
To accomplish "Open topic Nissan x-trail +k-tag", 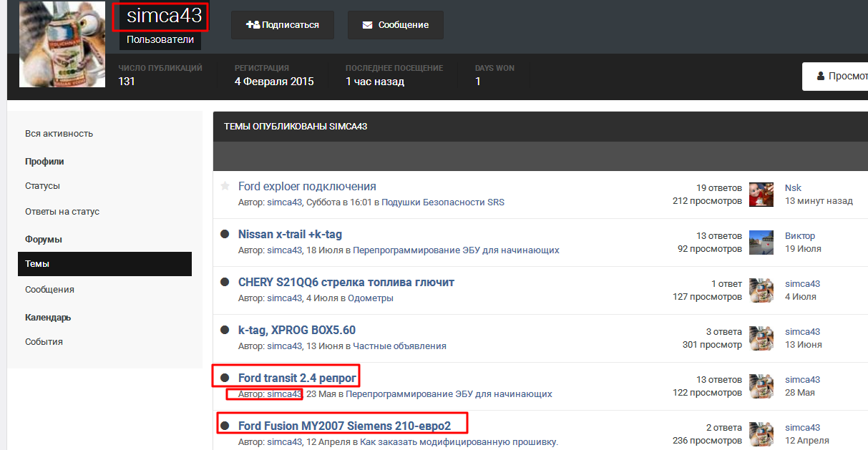I will coord(291,235).
